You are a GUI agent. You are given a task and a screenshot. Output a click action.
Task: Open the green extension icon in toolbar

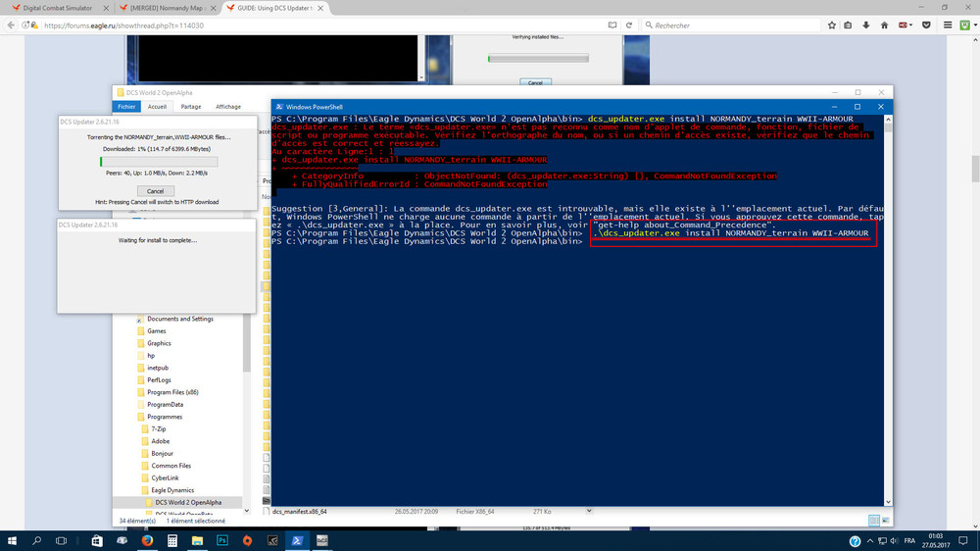point(965,25)
